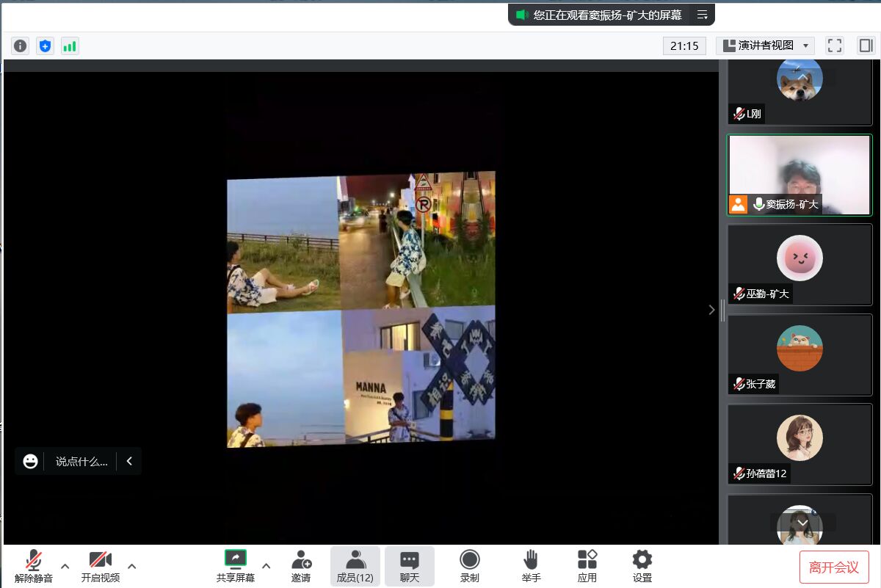Open the 聊天 chat panel

(409, 566)
